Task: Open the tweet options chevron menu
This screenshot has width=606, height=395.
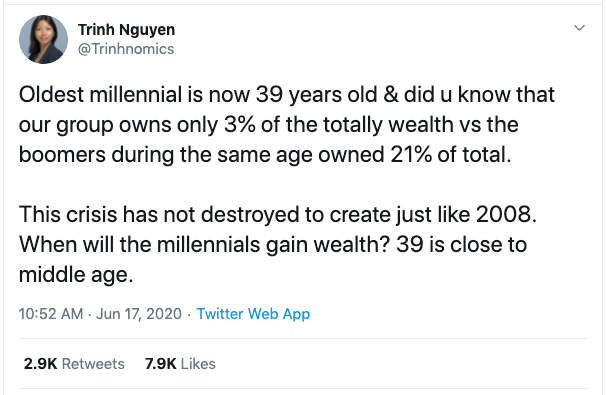Action: [579, 28]
